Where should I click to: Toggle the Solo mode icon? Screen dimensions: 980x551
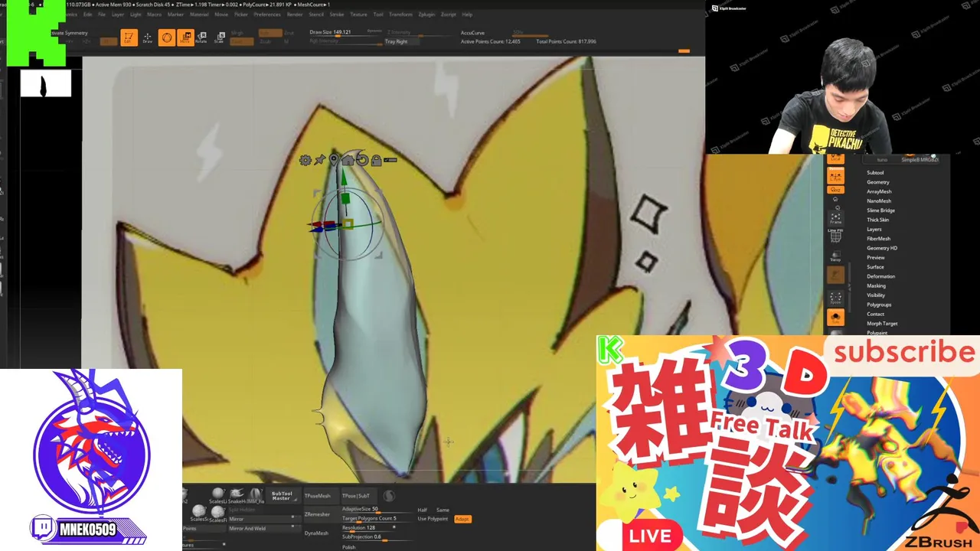click(835, 317)
